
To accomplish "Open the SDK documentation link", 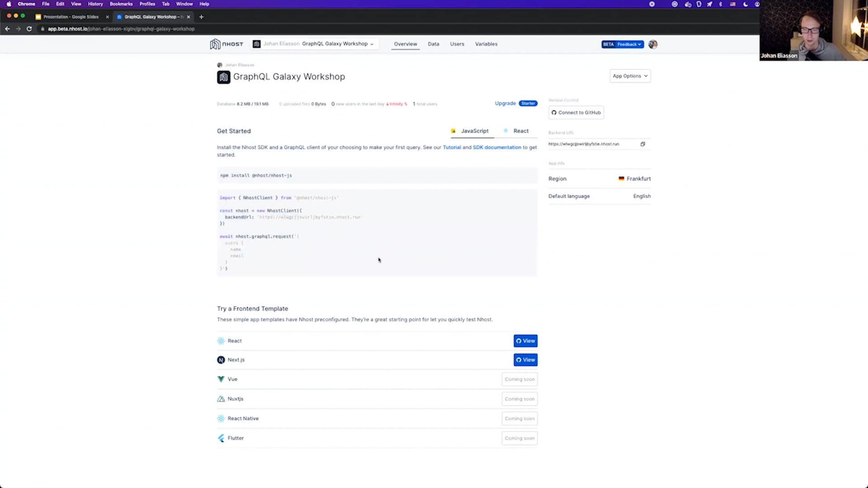I will [497, 147].
